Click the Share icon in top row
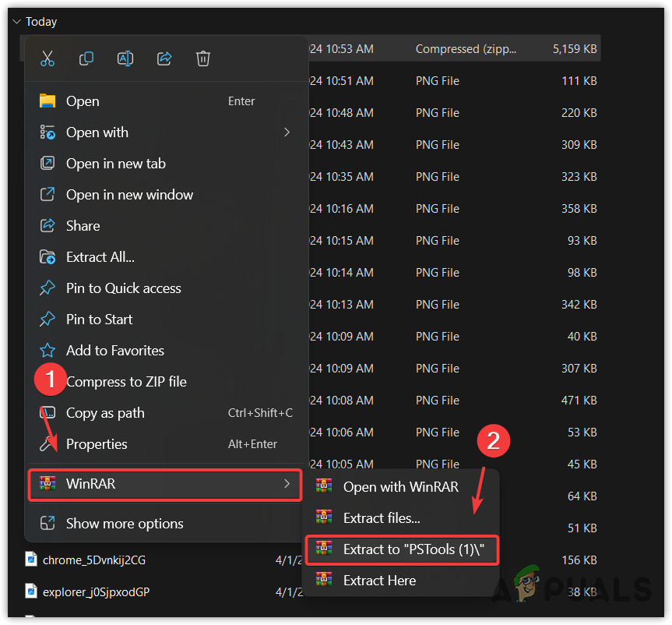 (164, 58)
